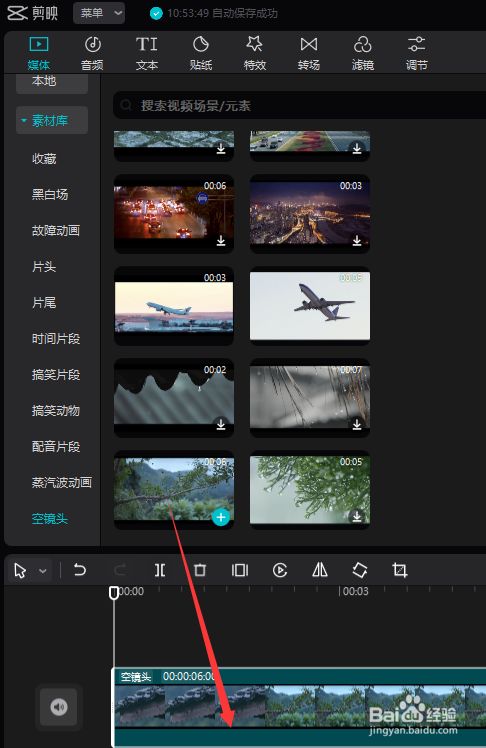Click the 搜索视频场景/元素 search field
486x748 pixels.
click(x=300, y=105)
